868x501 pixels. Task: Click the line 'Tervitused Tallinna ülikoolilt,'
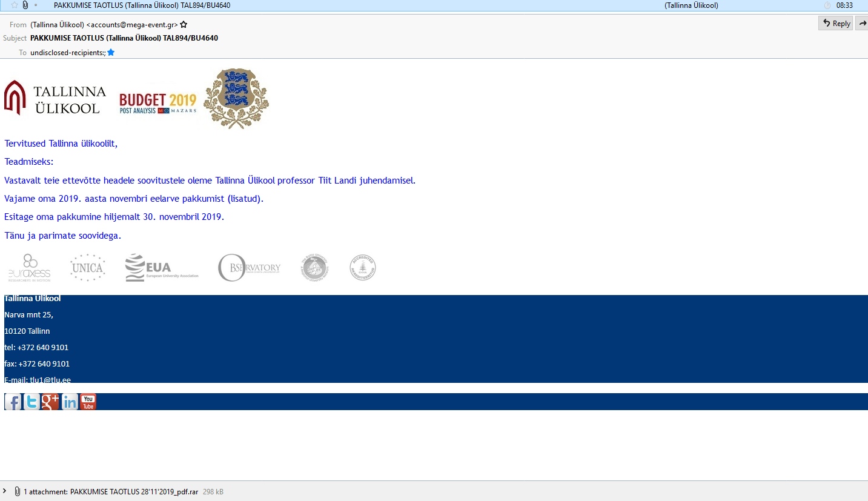[61, 144]
